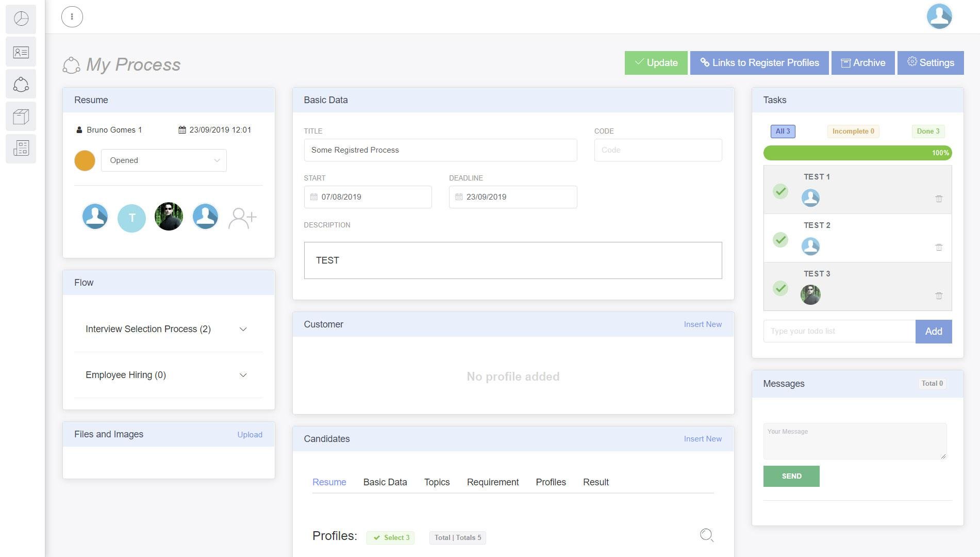
Task: Open Links to Register Profiles
Action: [759, 63]
